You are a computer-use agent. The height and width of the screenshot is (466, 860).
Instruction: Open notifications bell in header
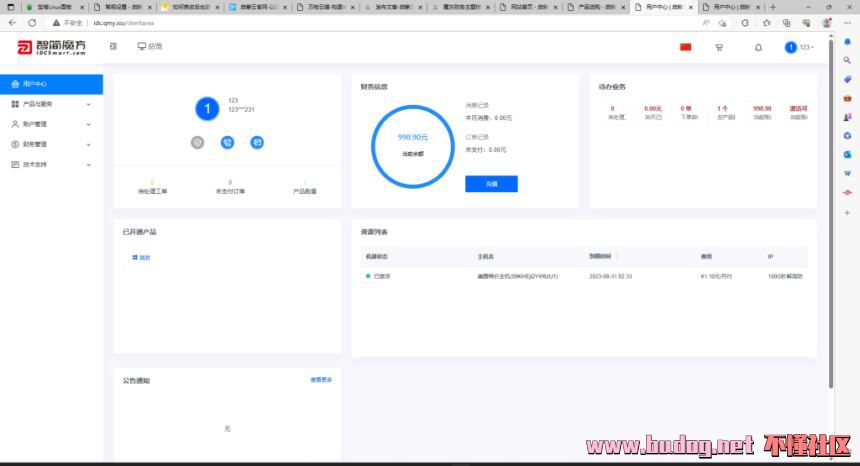pyautogui.click(x=758, y=47)
